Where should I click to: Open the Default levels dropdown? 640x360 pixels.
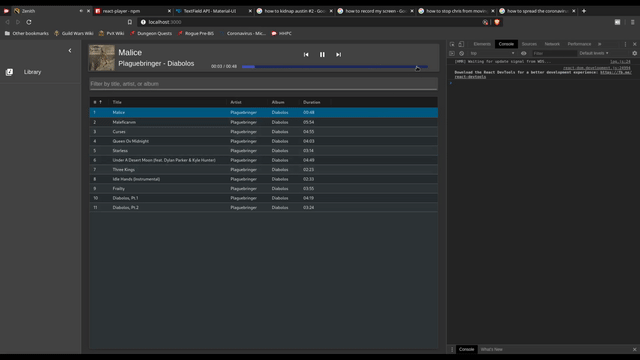click(x=594, y=53)
